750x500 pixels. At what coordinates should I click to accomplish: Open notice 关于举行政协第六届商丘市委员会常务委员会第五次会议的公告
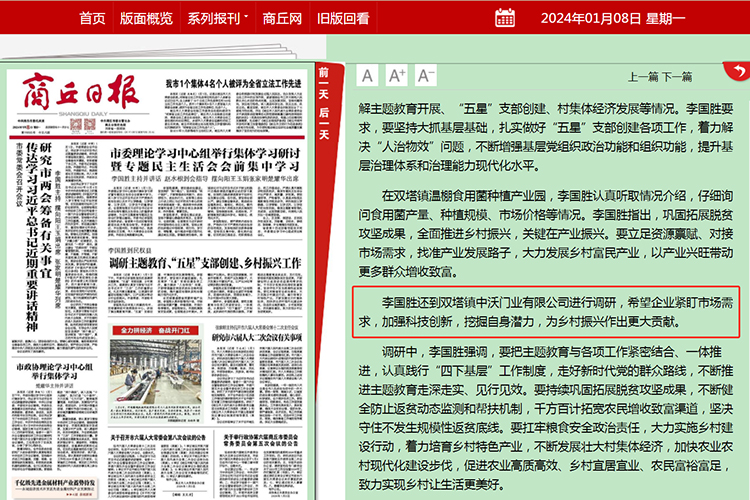(x=260, y=440)
